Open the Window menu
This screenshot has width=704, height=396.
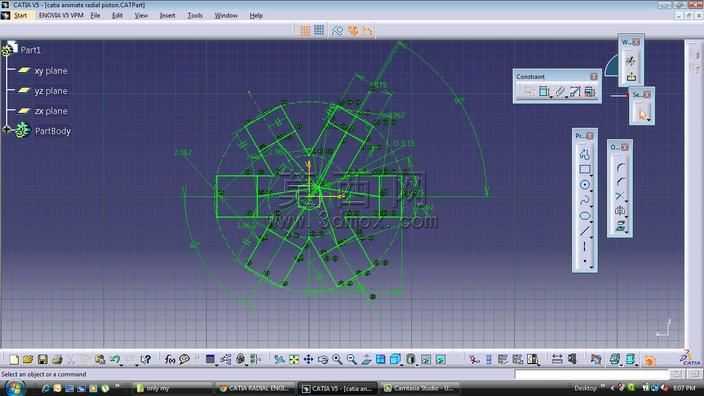click(226, 15)
